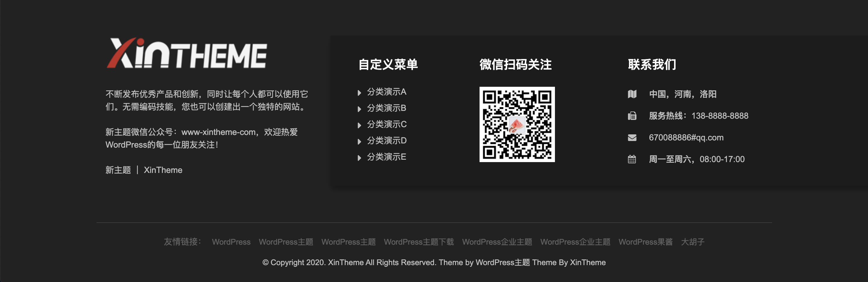The width and height of the screenshot is (868, 282).
Task: Click the 自定义菜单 heading
Action: point(388,64)
